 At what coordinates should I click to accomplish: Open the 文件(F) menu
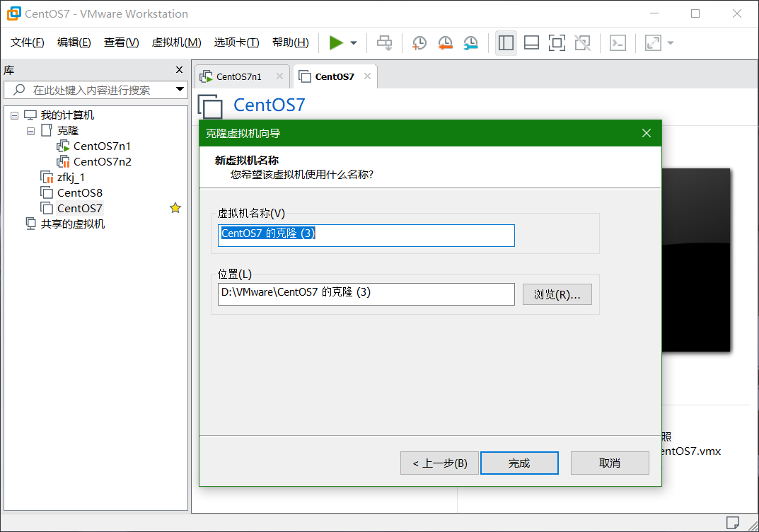pyautogui.click(x=28, y=42)
